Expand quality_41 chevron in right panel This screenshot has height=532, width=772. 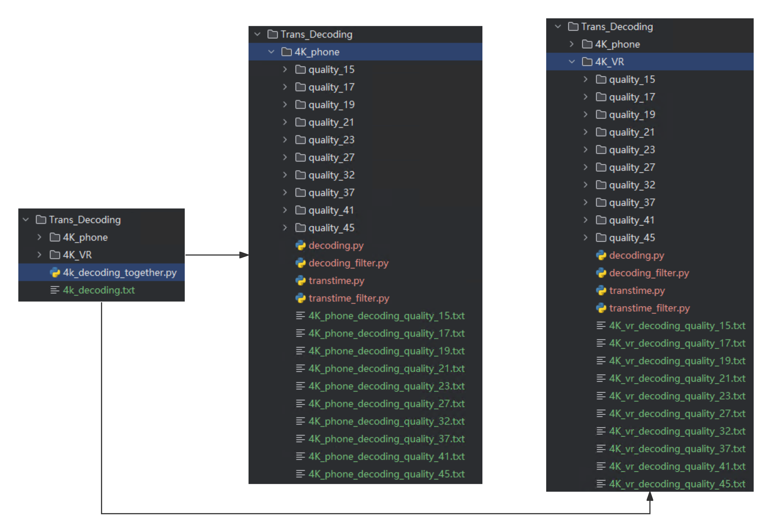[586, 220]
